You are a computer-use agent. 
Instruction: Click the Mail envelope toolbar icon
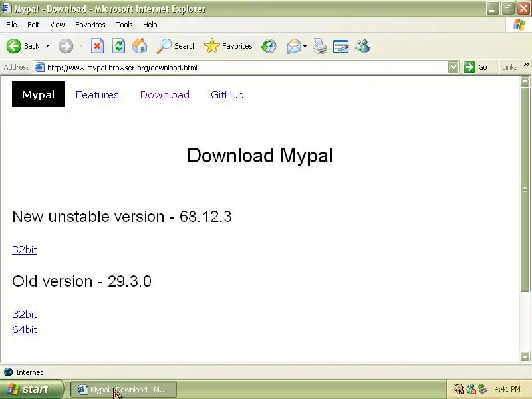pyautogui.click(x=294, y=46)
